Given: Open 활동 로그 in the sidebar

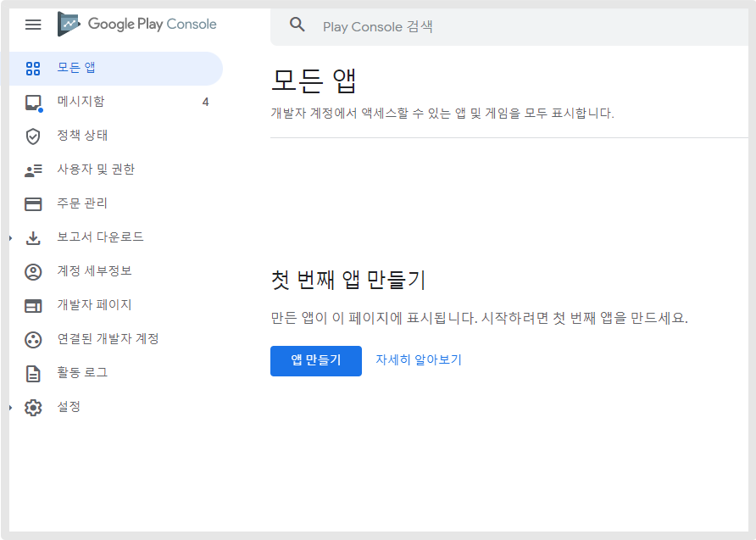Looking at the screenshot, I should (82, 373).
